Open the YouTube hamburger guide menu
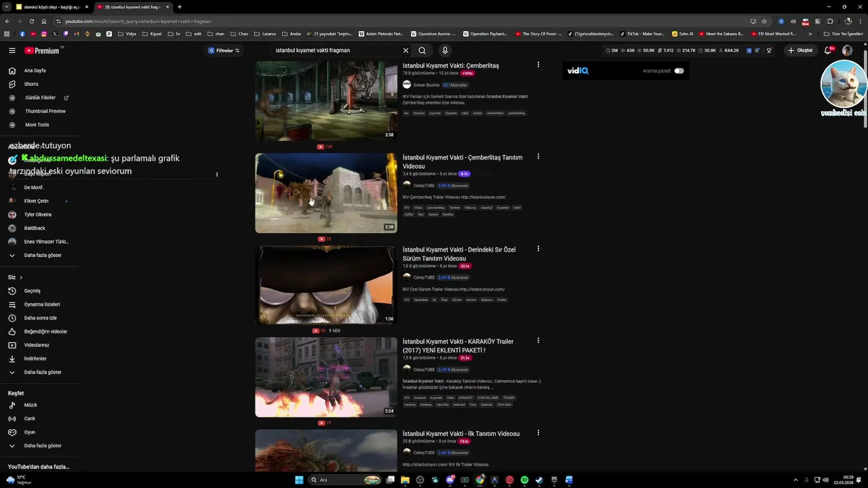Screen dimensions: 868x488 click(x=12, y=50)
